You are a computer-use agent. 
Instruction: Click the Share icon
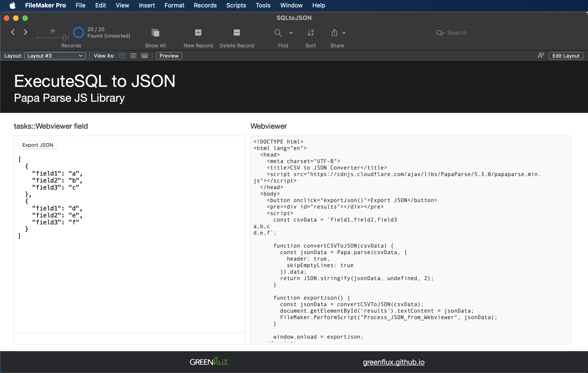click(334, 33)
